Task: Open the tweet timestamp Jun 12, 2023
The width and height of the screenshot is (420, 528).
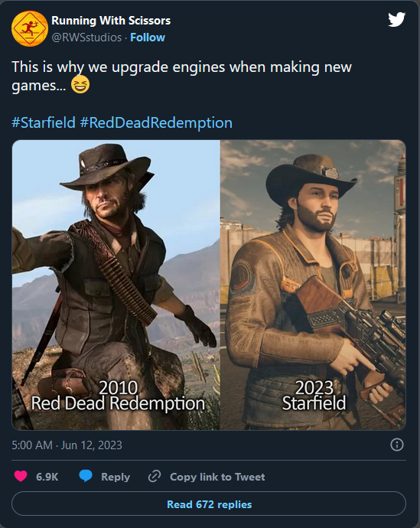Action: point(67,445)
